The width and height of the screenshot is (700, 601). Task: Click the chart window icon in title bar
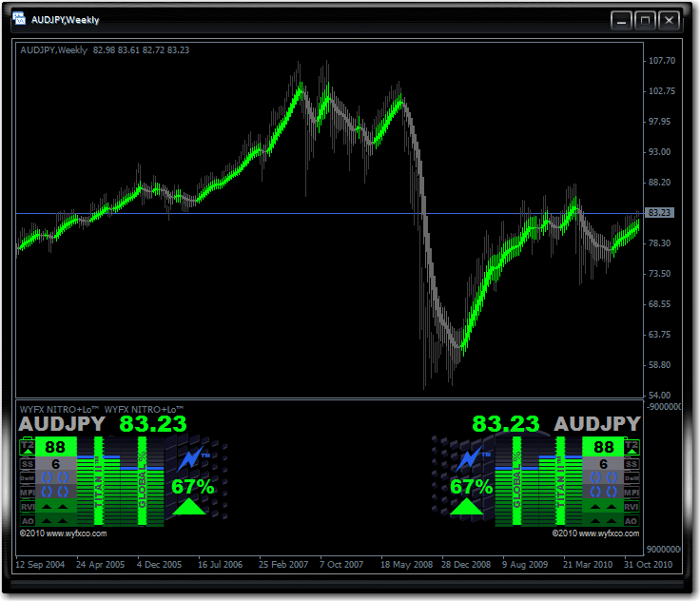[x=19, y=19]
